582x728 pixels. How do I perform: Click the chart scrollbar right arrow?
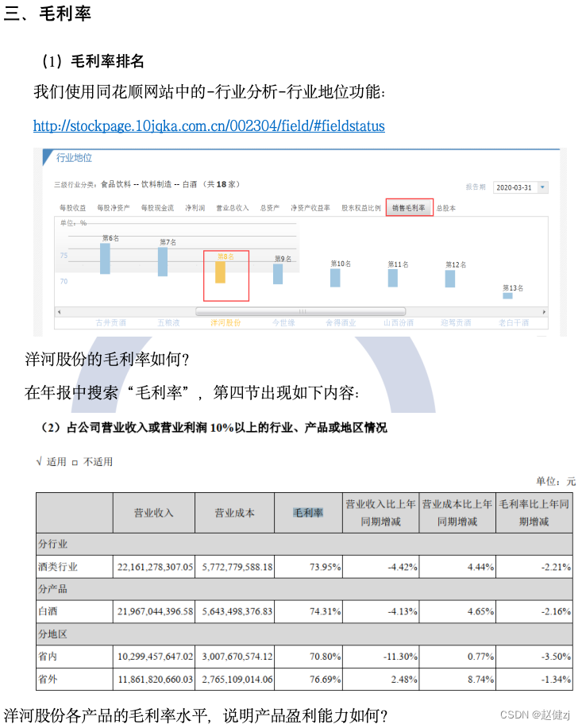coord(544,311)
